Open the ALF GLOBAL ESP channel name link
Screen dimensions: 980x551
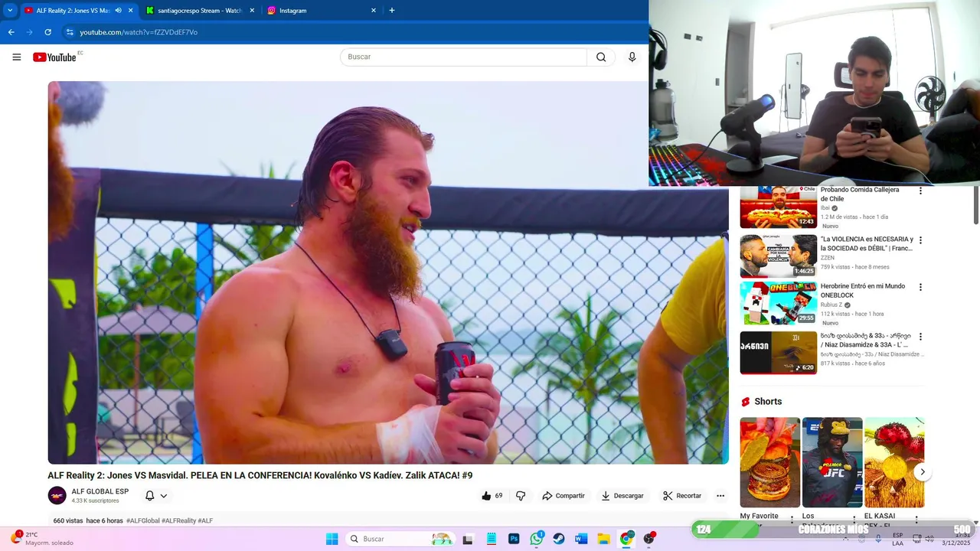pyautogui.click(x=100, y=491)
